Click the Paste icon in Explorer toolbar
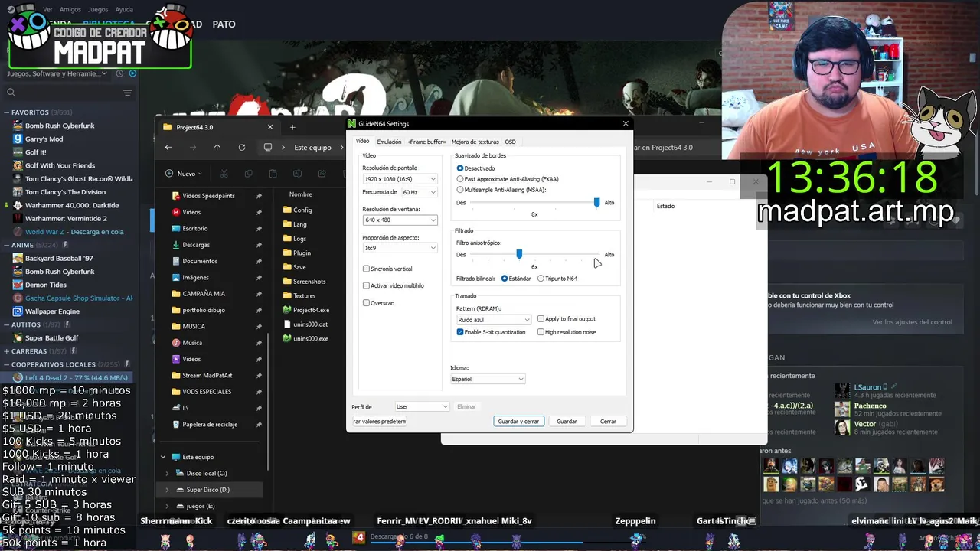Image resolution: width=980 pixels, height=551 pixels. click(273, 174)
